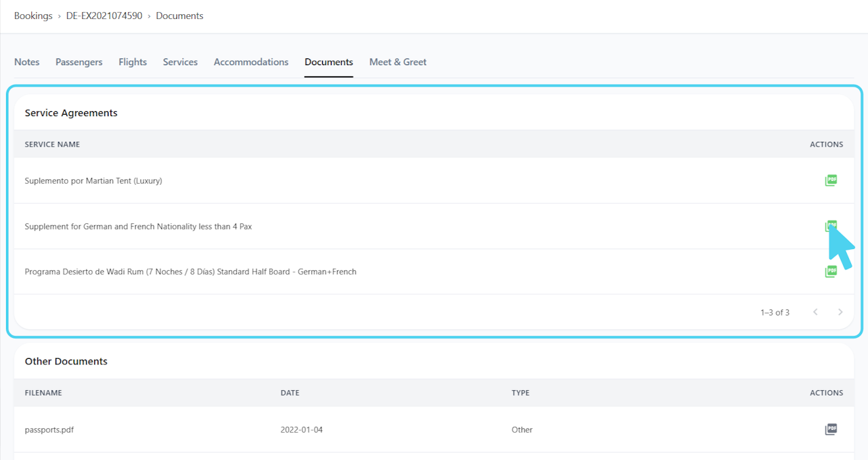Click the Date column header
The width and height of the screenshot is (868, 460).
click(x=290, y=393)
